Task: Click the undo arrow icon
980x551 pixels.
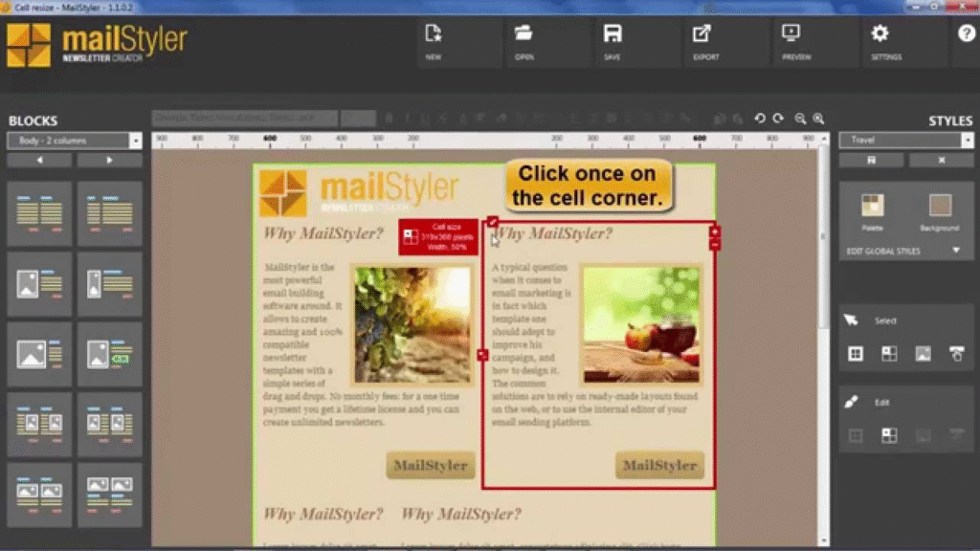Action: click(x=760, y=118)
